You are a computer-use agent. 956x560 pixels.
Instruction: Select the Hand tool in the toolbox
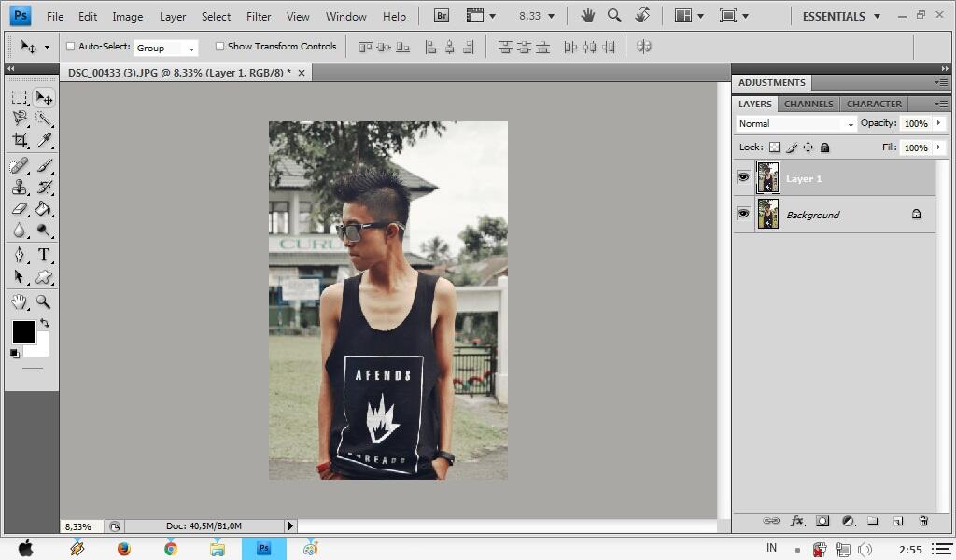click(20, 301)
